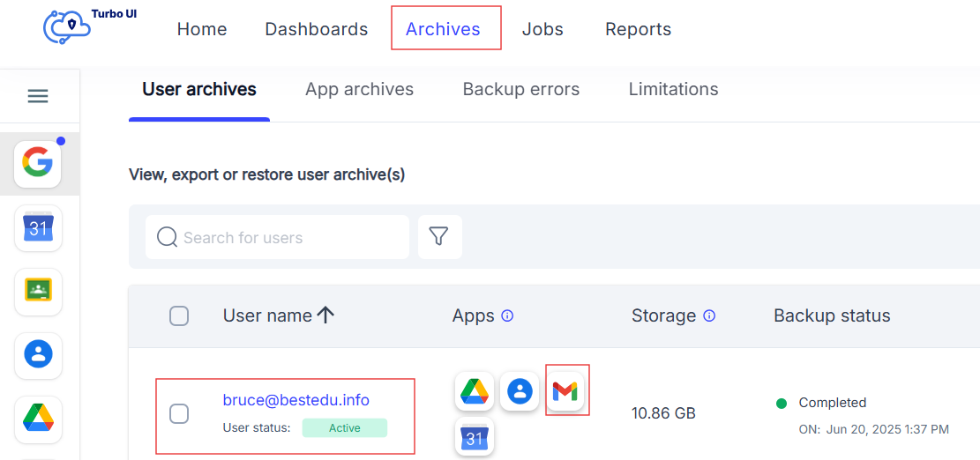Click the Jun 20, 2025 1:37 PM timestamp

click(x=887, y=429)
